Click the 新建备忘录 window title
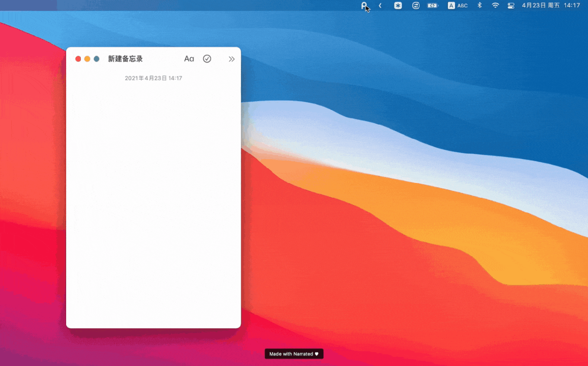This screenshot has height=366, width=588. 125,58
